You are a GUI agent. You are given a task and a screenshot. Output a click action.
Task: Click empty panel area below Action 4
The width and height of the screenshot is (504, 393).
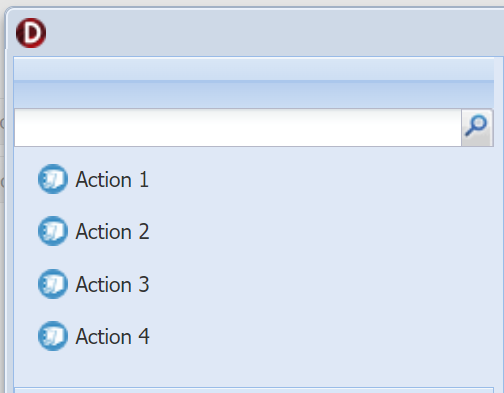[x=254, y=369]
